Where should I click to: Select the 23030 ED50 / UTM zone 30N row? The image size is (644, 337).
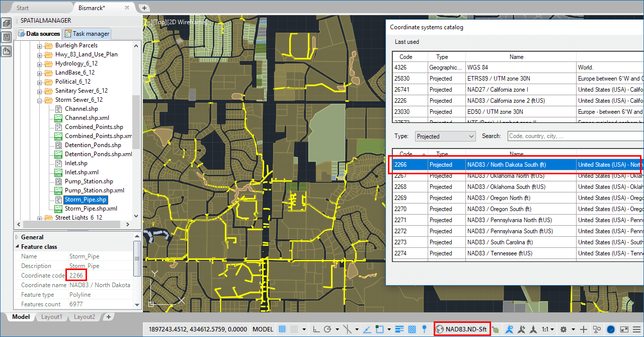coord(518,112)
